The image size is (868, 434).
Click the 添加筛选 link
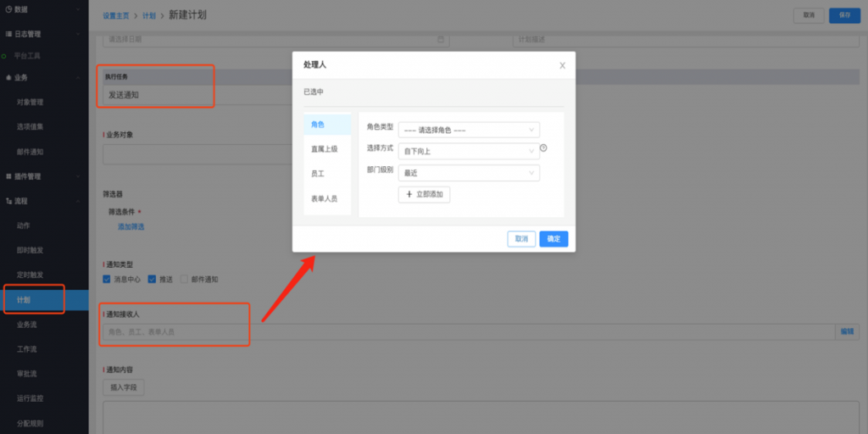(131, 226)
